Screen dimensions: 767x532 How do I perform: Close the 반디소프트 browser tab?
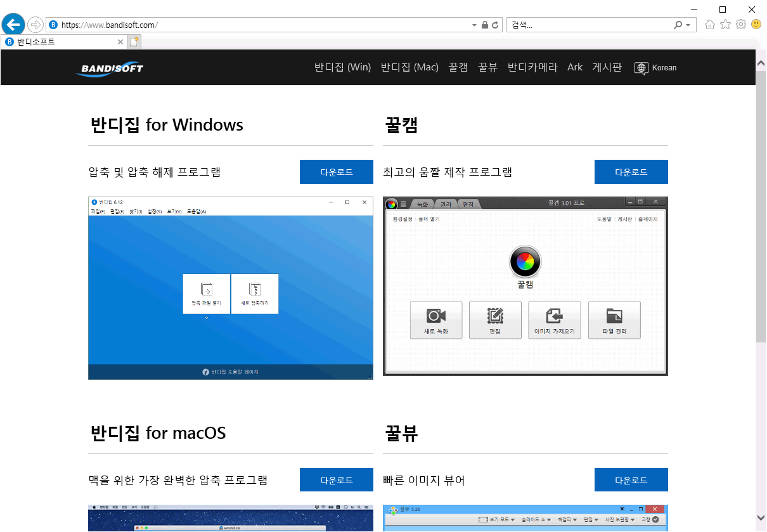pyautogui.click(x=120, y=42)
